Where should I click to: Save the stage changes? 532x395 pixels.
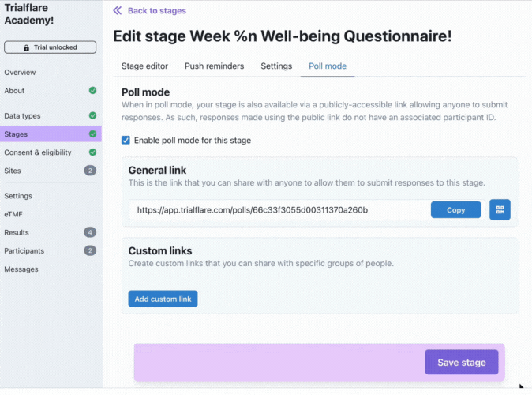point(461,363)
